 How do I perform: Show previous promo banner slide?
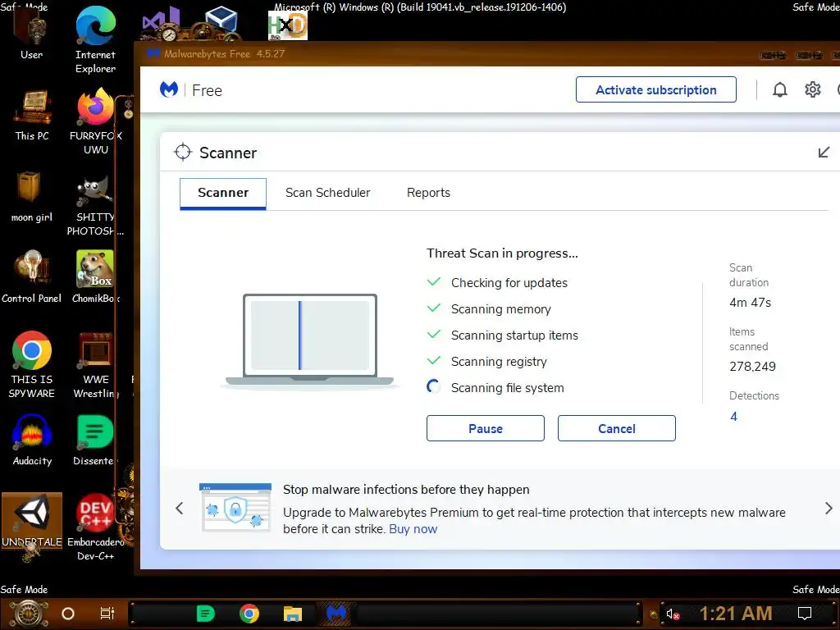pos(180,509)
